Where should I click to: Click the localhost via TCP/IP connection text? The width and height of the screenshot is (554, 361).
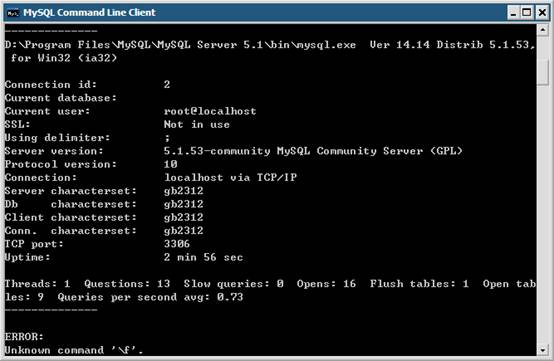click(x=230, y=178)
